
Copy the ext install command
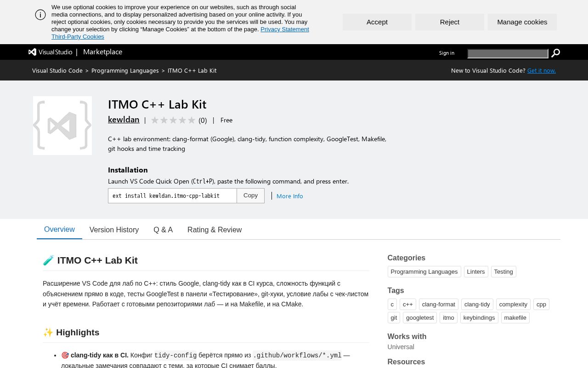click(250, 195)
